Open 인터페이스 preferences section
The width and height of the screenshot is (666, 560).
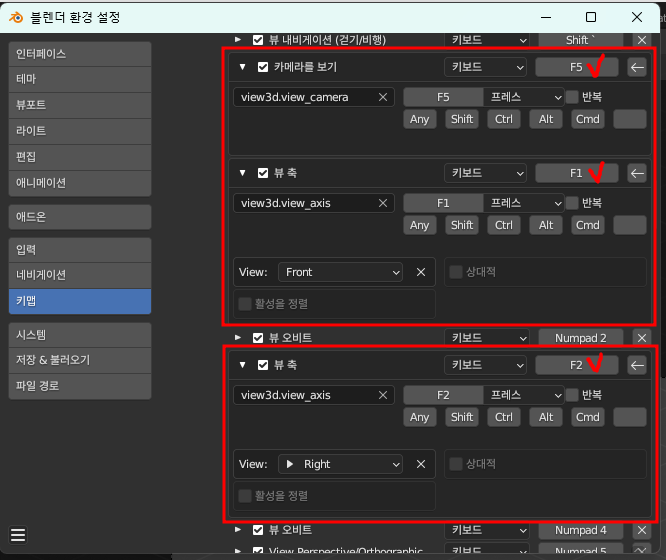(x=80, y=54)
